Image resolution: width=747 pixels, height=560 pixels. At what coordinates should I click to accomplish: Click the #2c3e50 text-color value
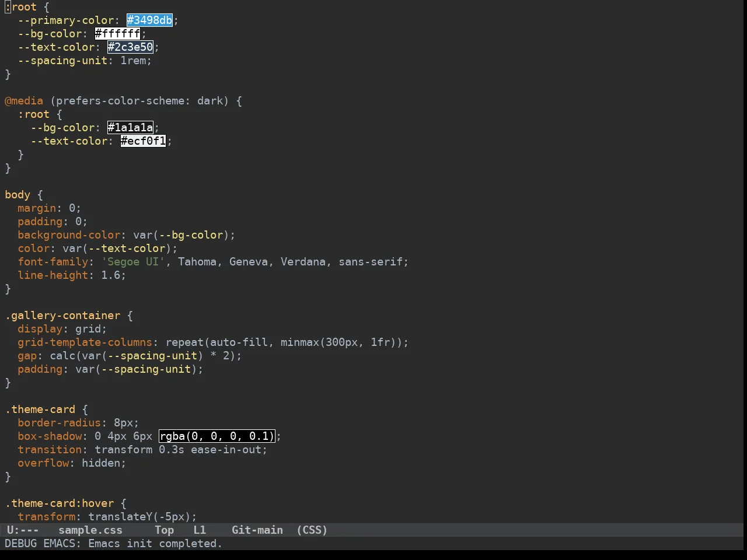click(x=131, y=47)
